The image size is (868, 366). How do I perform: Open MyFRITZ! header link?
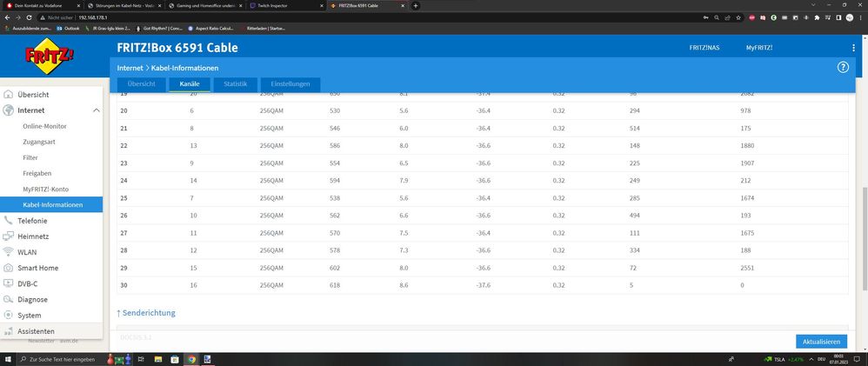coord(759,48)
